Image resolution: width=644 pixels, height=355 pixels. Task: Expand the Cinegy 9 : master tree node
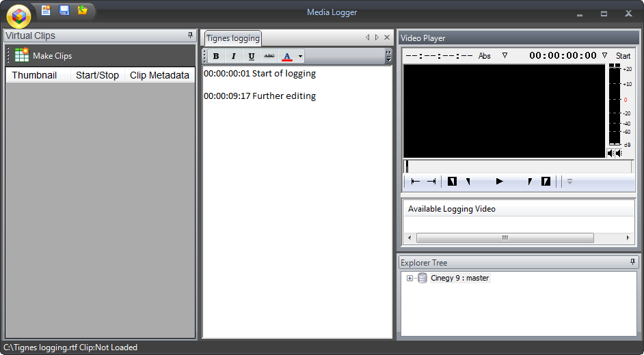[410, 279]
